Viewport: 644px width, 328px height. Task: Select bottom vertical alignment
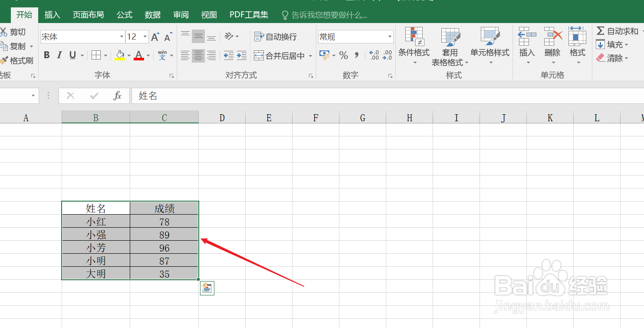pos(211,36)
